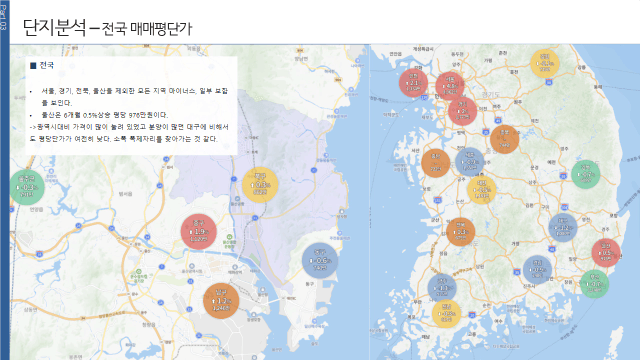Click the yellow 강원 bubble marker
Screen dimensions: 640x360
click(x=544, y=63)
